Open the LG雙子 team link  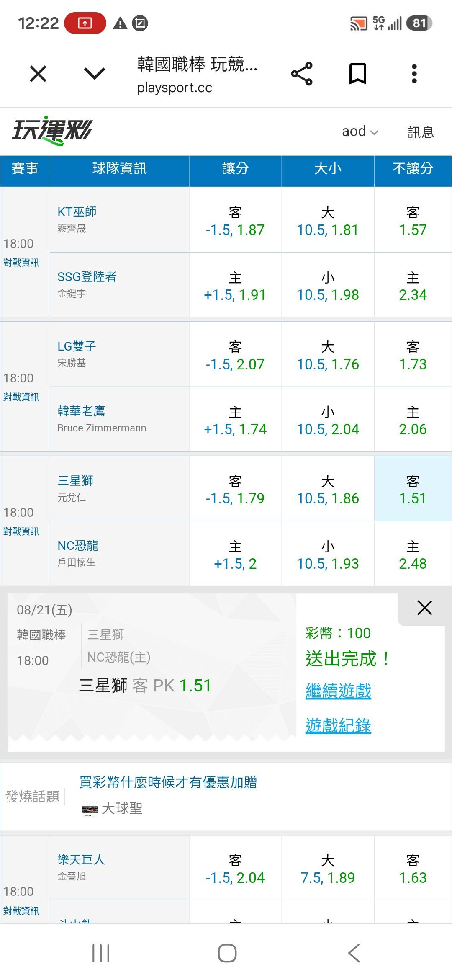[x=77, y=346]
